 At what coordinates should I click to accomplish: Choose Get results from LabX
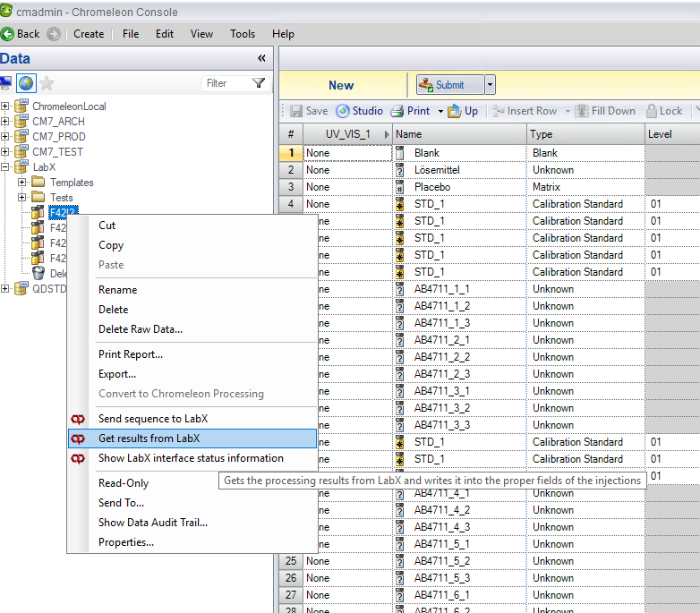[192, 438]
